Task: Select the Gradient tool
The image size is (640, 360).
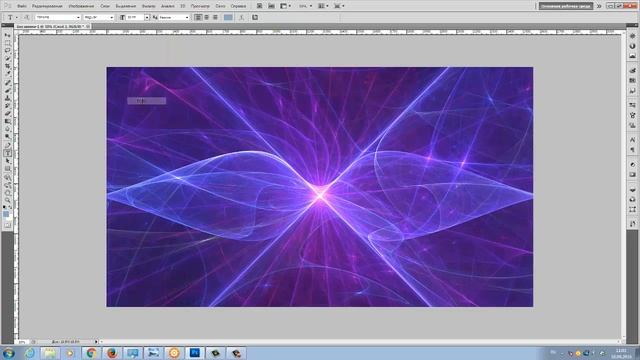Action: coord(7,122)
